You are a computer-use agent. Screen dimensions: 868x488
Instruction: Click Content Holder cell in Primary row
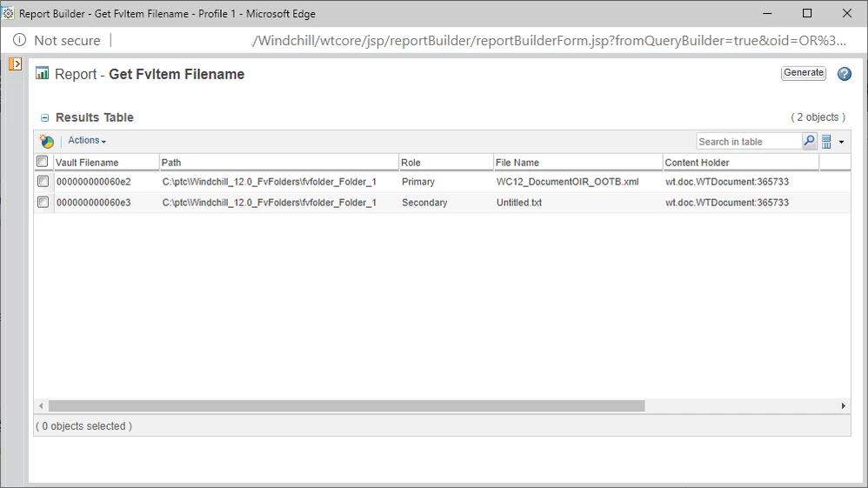(x=727, y=182)
